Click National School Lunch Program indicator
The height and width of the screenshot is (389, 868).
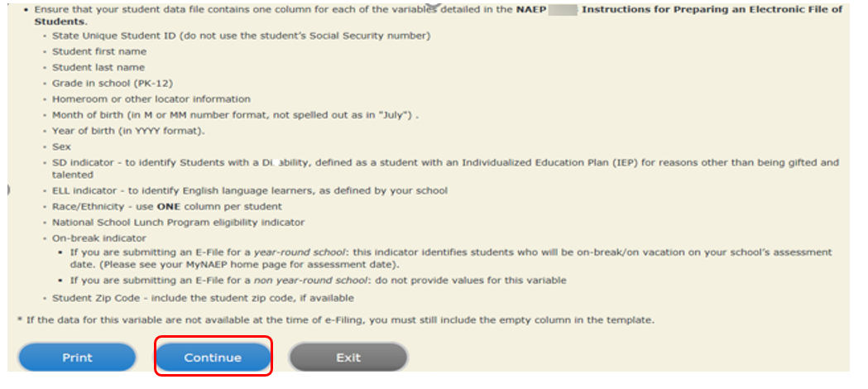click(x=178, y=222)
